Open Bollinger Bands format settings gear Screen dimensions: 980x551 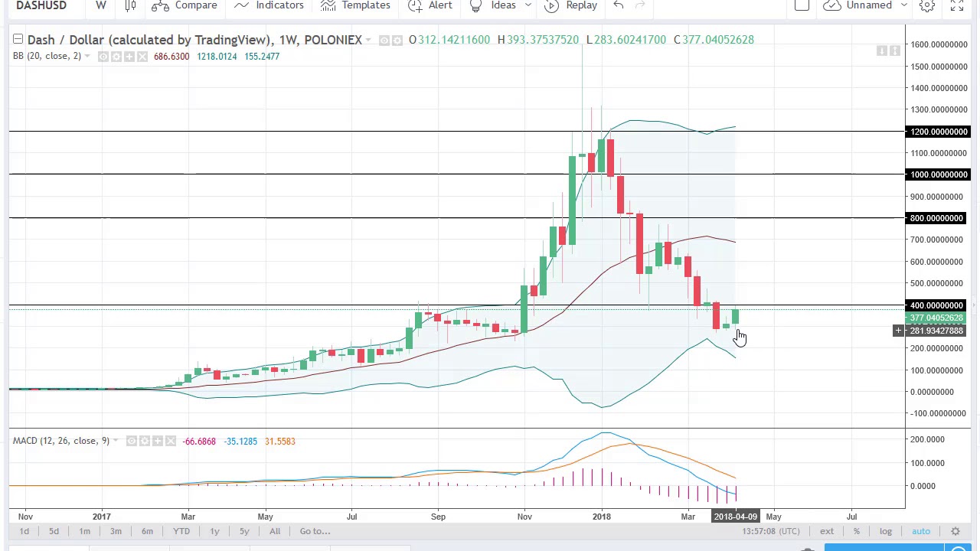pos(116,57)
